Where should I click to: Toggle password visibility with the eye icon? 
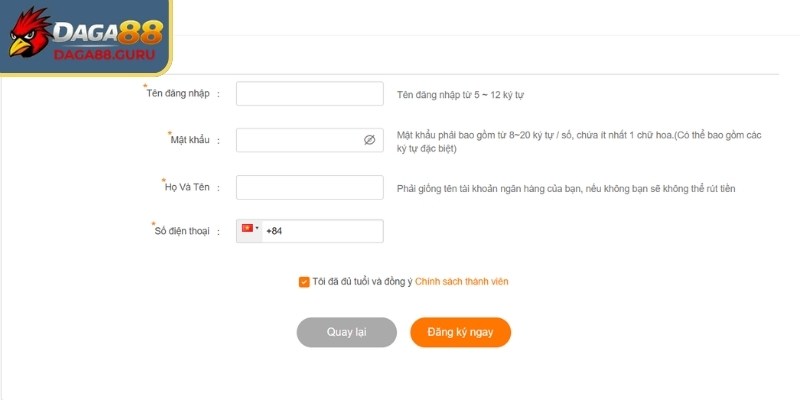tap(369, 140)
